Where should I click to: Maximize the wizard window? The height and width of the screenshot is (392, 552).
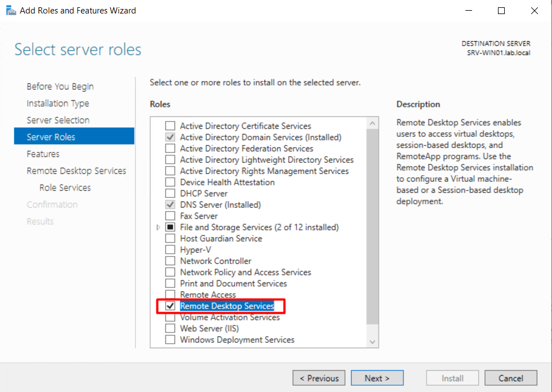coord(501,11)
